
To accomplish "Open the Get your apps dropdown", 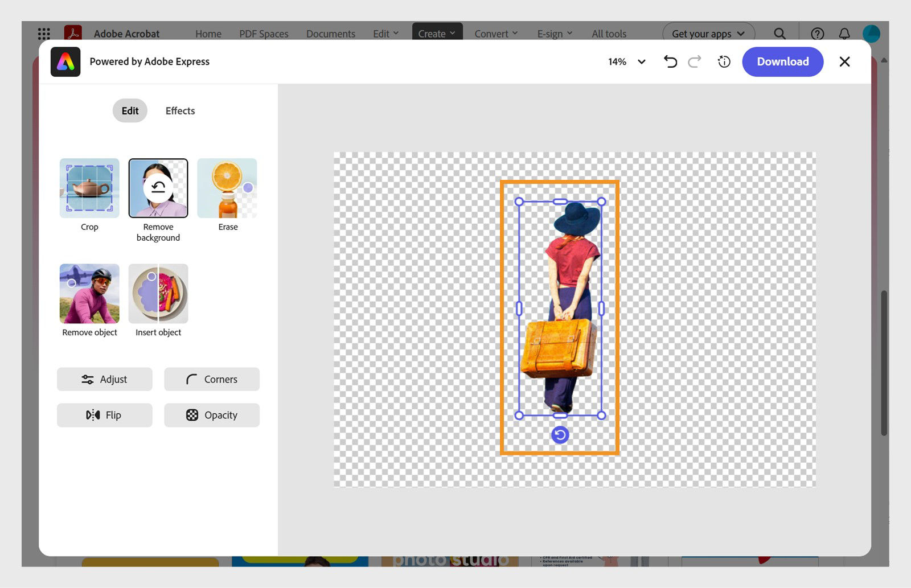I will [x=708, y=34].
